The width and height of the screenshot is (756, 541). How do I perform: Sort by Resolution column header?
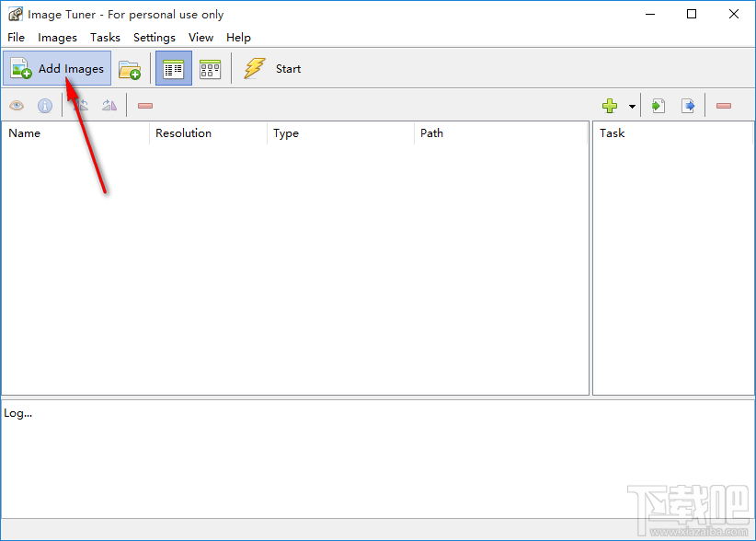[208, 133]
